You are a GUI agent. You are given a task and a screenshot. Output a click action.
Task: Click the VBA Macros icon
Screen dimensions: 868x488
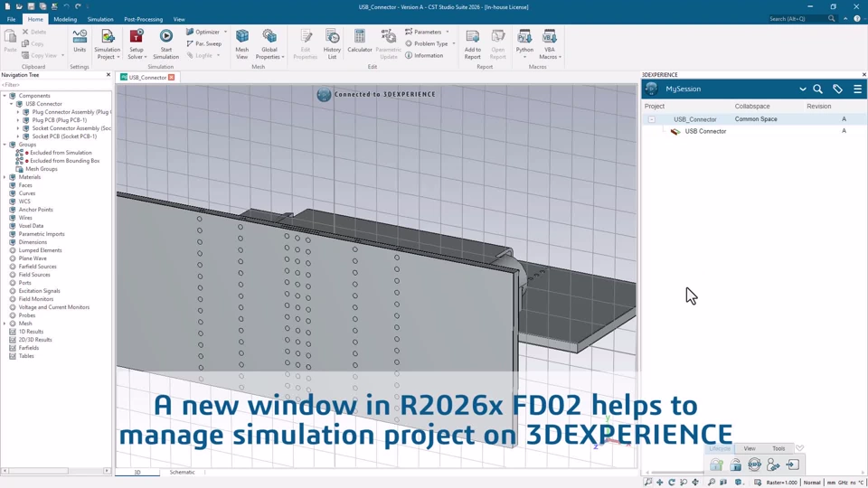click(550, 36)
